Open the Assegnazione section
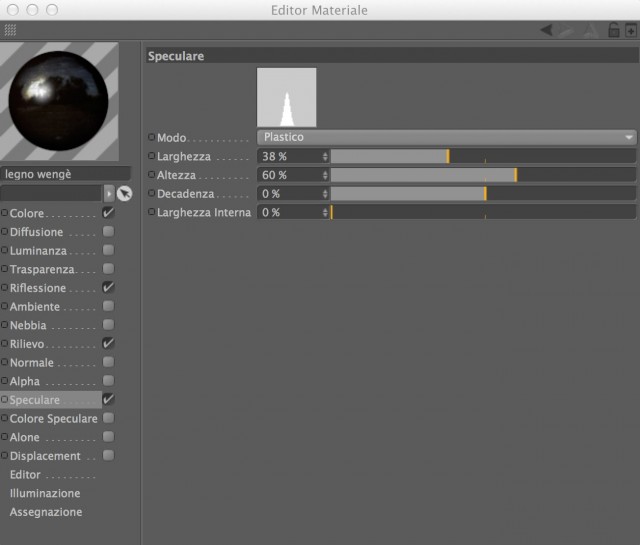This screenshot has width=640, height=545. point(46,512)
